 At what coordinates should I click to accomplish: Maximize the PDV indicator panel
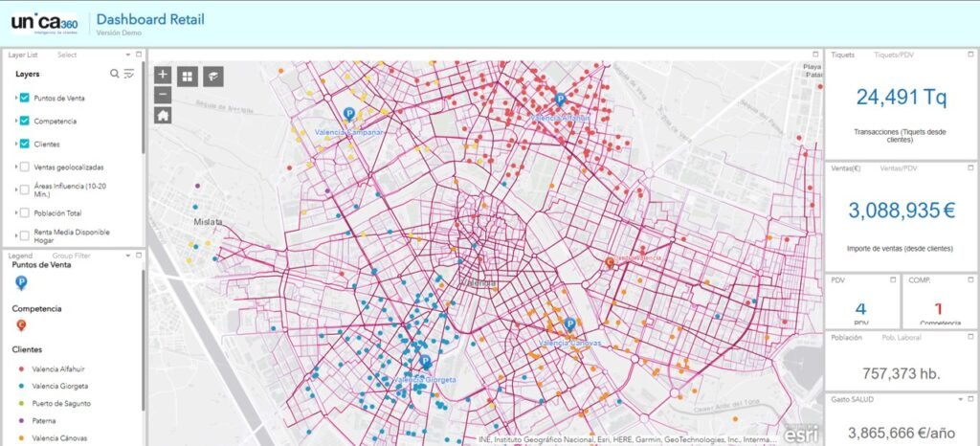[893, 279]
